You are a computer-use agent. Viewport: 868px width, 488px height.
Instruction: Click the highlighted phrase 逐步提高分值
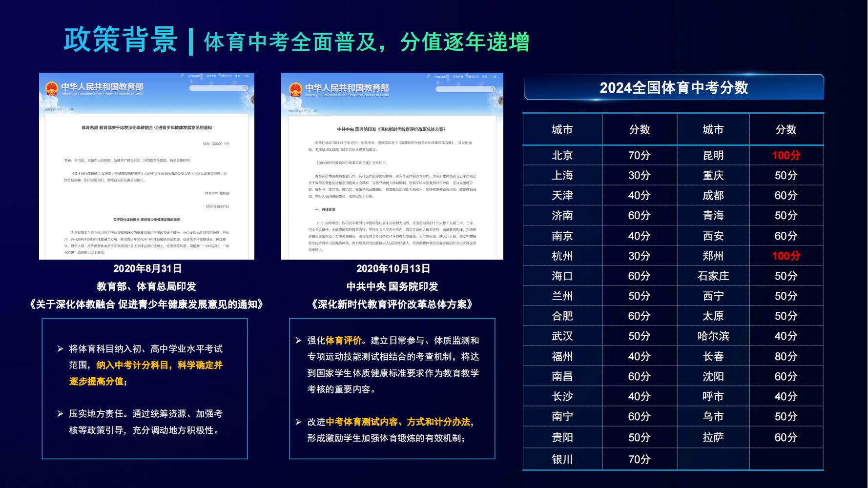pos(96,381)
